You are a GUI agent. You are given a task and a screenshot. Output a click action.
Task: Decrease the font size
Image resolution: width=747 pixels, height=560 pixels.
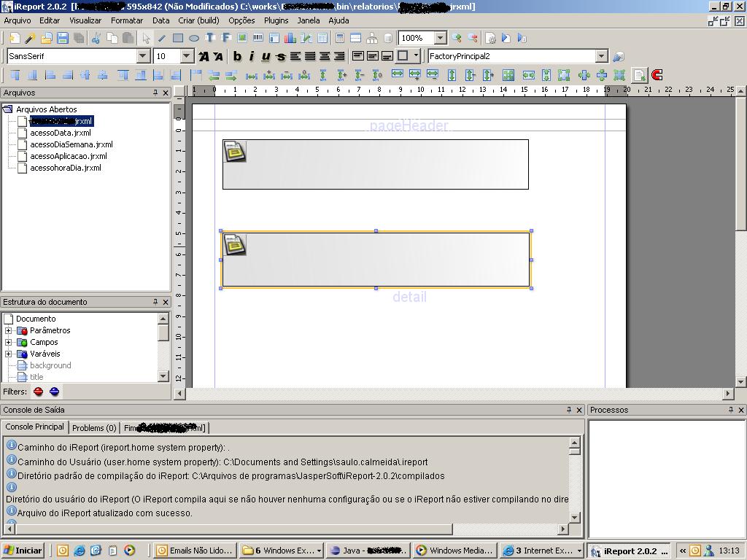pyautogui.click(x=218, y=56)
